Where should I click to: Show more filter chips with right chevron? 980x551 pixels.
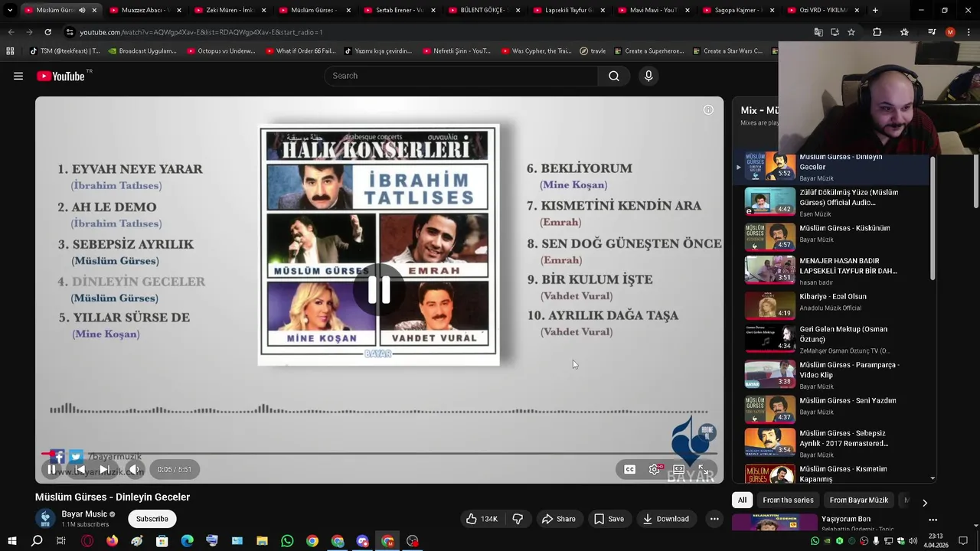[x=924, y=503]
